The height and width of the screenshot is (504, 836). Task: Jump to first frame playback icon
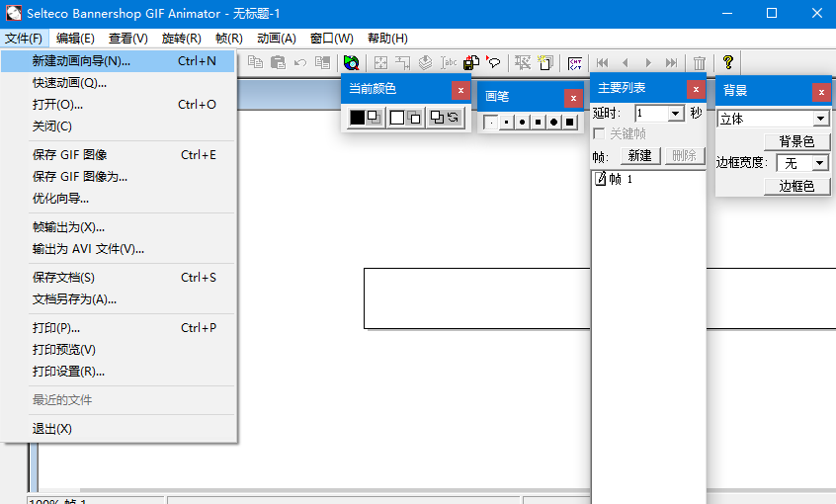tap(603, 63)
